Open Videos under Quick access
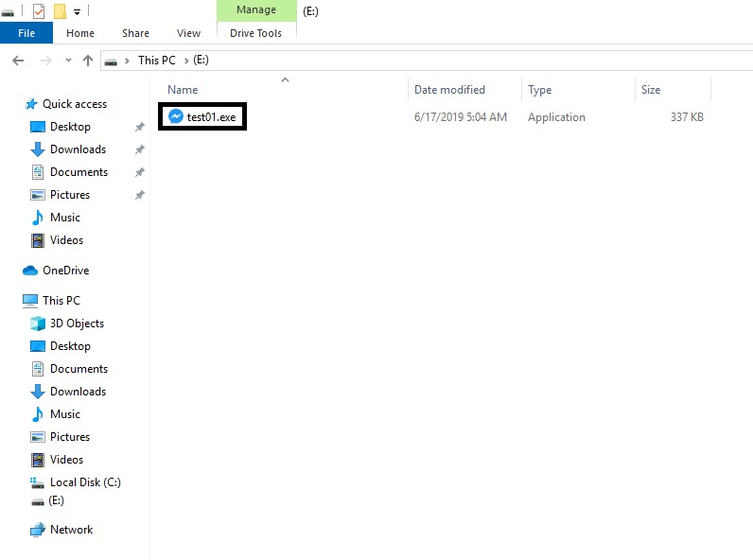 click(66, 240)
